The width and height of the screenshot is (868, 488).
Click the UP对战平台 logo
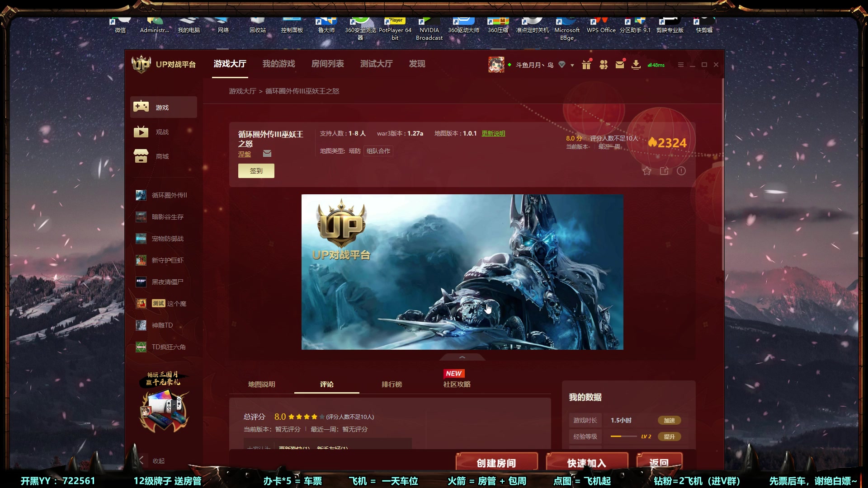164,64
